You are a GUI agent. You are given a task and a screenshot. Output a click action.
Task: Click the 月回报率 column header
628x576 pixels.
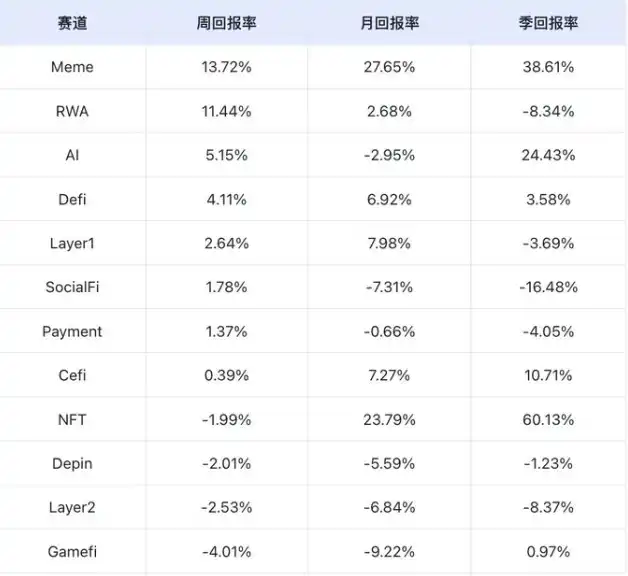point(389,23)
